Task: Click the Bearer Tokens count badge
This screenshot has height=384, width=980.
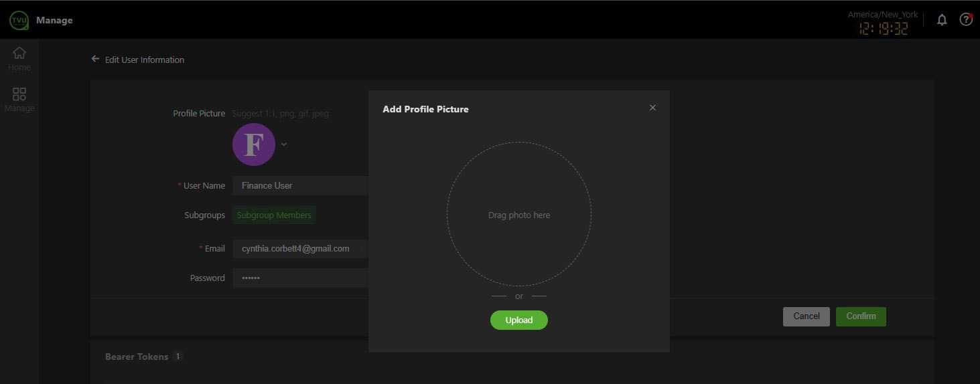Action: (x=178, y=357)
